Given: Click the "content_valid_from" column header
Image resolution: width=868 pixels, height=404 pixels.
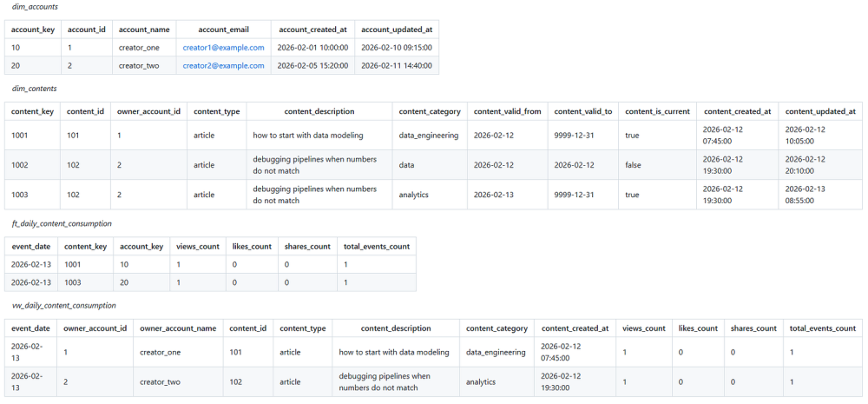Looking at the screenshot, I should pos(507,111).
